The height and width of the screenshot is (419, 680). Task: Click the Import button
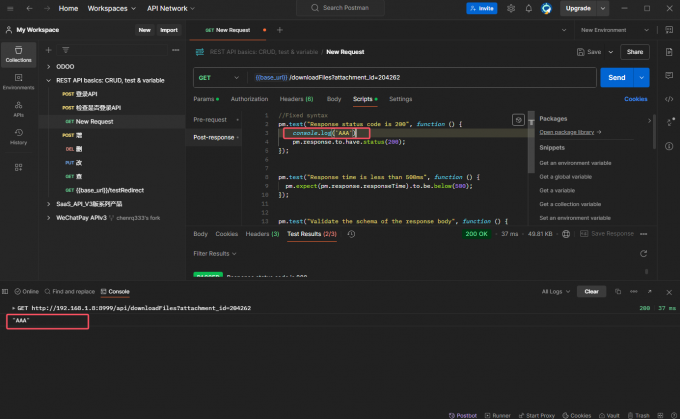[x=169, y=30]
